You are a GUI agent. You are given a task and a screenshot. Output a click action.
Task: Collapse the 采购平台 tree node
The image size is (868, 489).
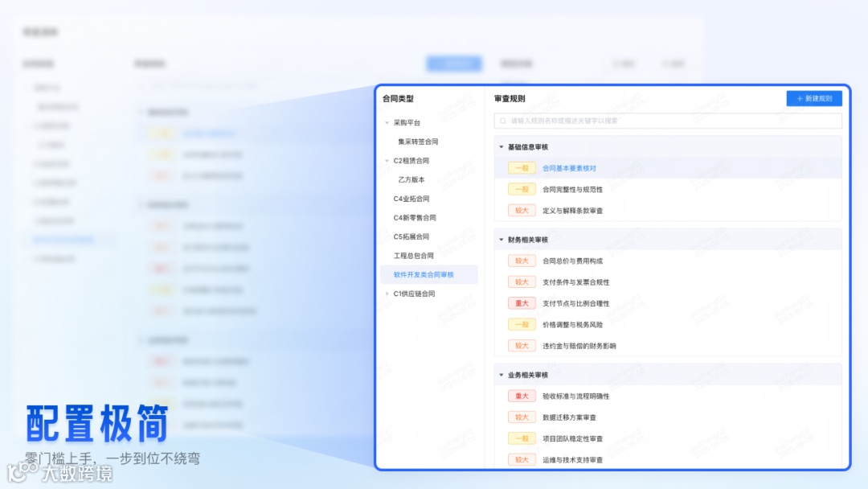coord(387,122)
